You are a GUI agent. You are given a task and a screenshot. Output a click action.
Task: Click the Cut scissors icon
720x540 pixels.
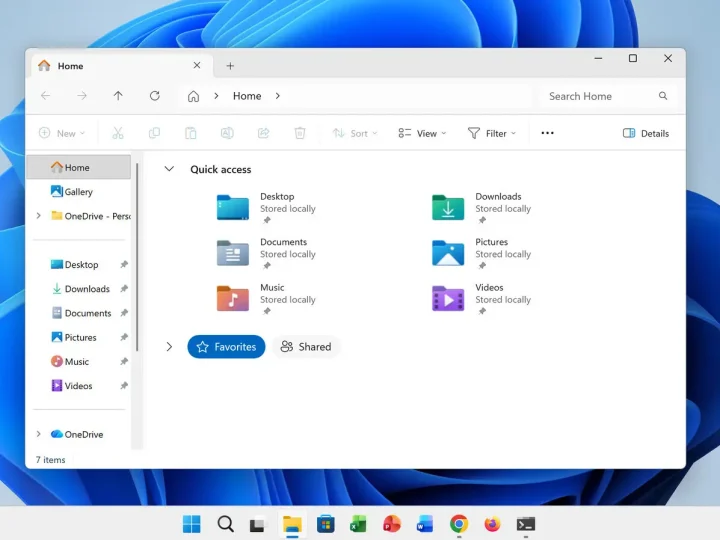click(x=118, y=133)
